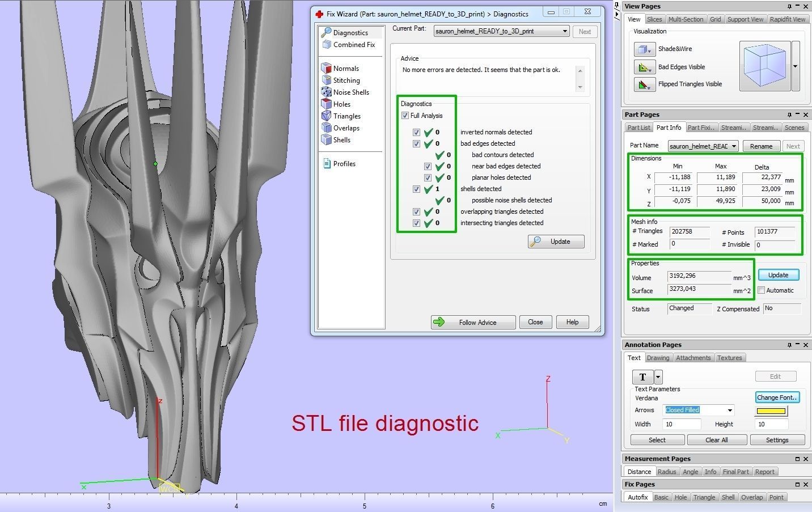This screenshot has height=512, width=812.
Task: Click the 3D view orientation cube
Action: (765, 66)
